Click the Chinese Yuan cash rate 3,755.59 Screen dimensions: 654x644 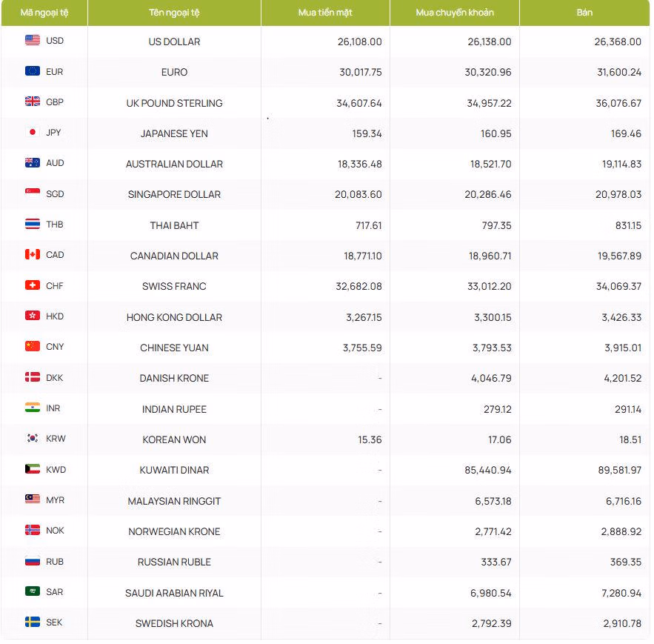[x=362, y=348]
